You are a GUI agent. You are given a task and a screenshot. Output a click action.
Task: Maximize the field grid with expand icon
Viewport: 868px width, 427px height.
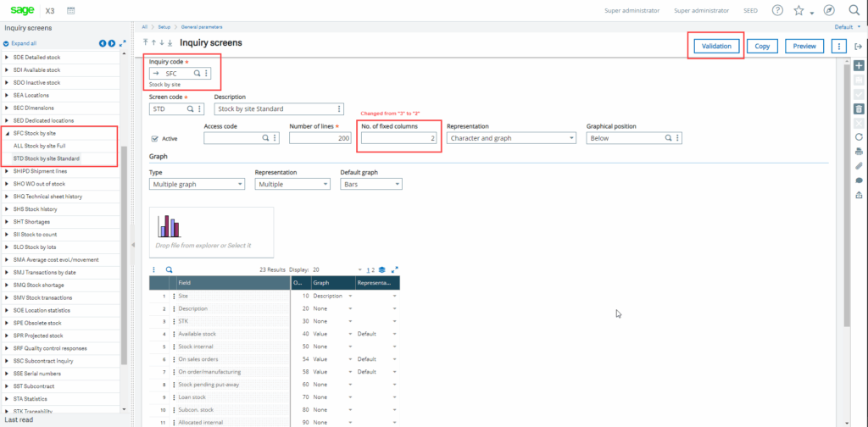click(394, 269)
